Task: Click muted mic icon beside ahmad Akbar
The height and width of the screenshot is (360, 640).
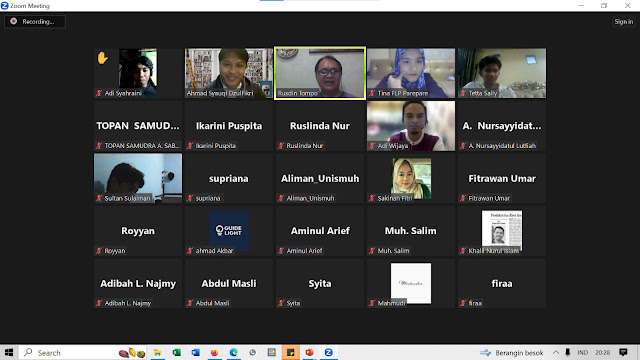Action: (190, 251)
